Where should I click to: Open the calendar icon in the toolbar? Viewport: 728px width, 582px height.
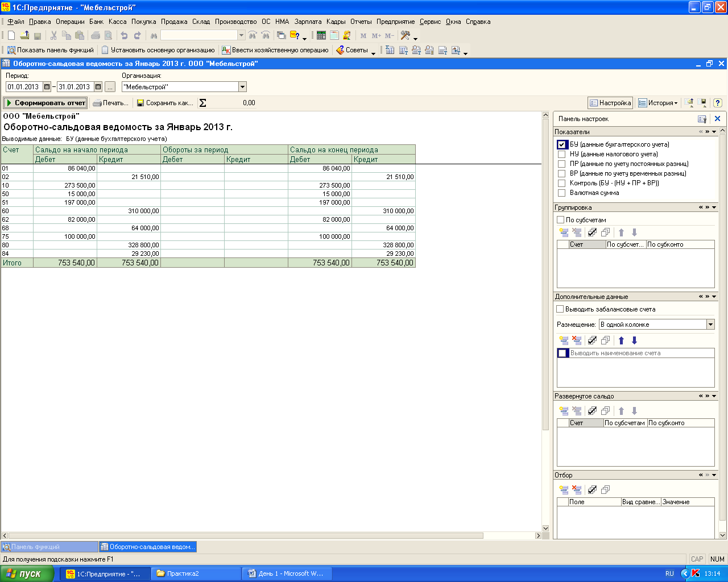pos(334,35)
